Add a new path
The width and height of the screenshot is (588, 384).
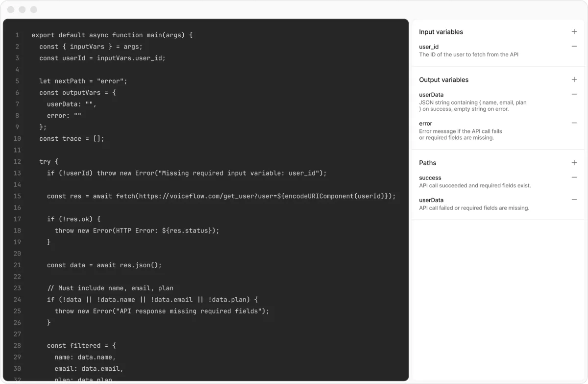pos(574,162)
